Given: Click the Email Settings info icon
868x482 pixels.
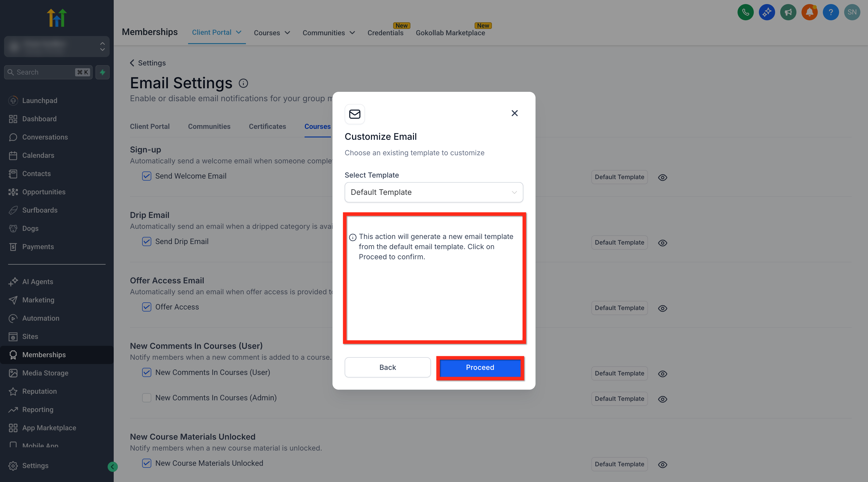Looking at the screenshot, I should click(243, 83).
